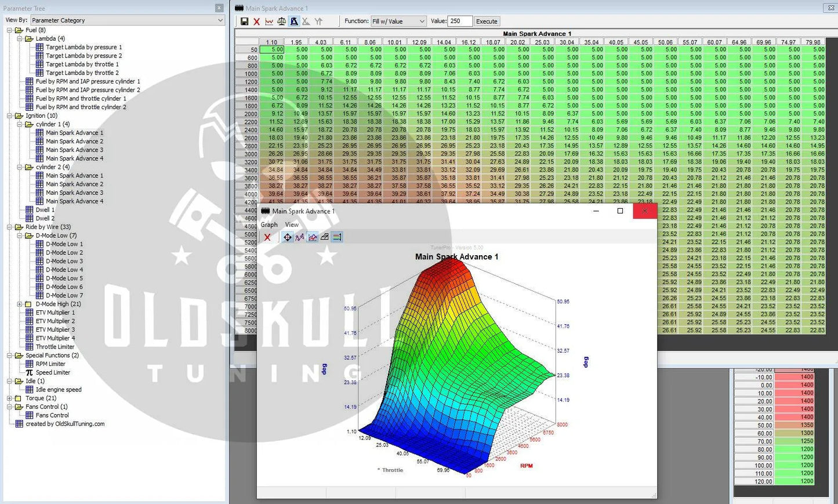Toggle the highlighted weight icon in table toolbar
Viewport: 838px width, 504px height.
pyautogui.click(x=294, y=21)
